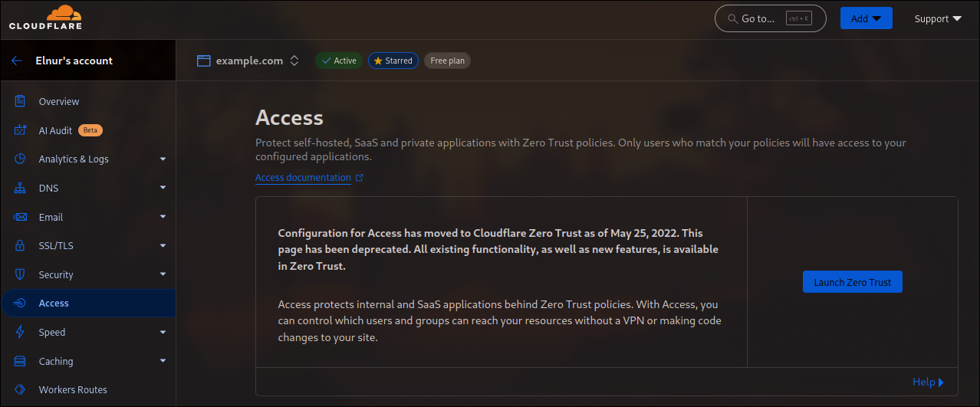Image resolution: width=980 pixels, height=407 pixels.
Task: Expand the Analytics & Logs submenu arrow
Action: pyautogui.click(x=163, y=159)
